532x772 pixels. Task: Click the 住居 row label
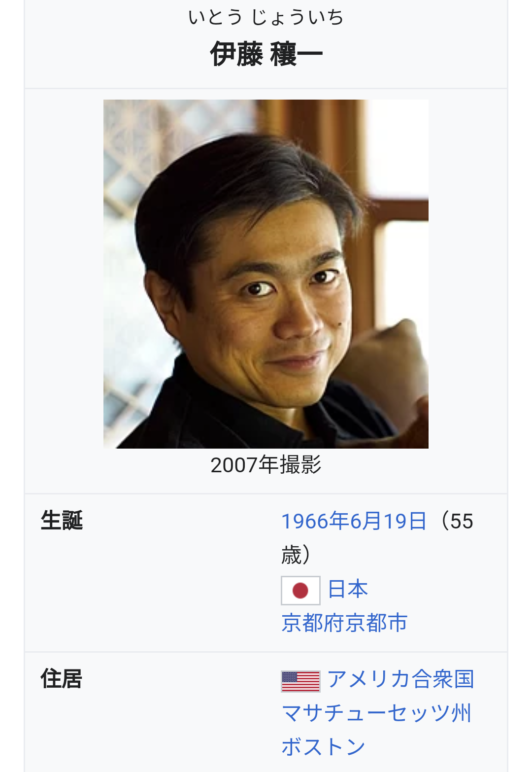point(62,679)
